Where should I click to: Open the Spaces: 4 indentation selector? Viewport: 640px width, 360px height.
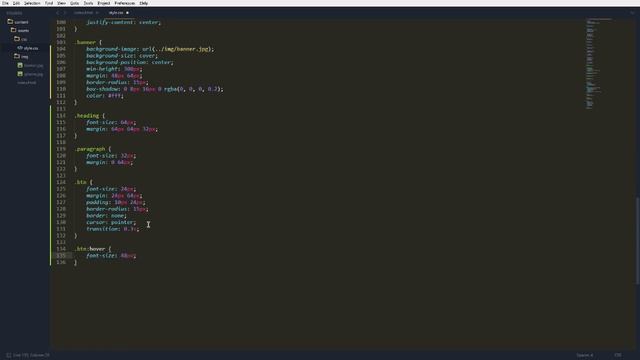[584, 356]
